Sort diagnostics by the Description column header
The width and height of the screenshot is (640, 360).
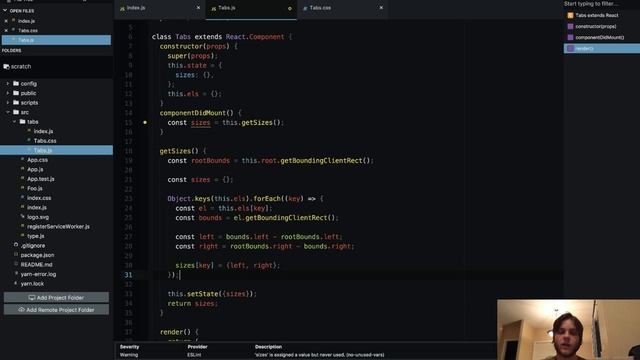coord(268,347)
